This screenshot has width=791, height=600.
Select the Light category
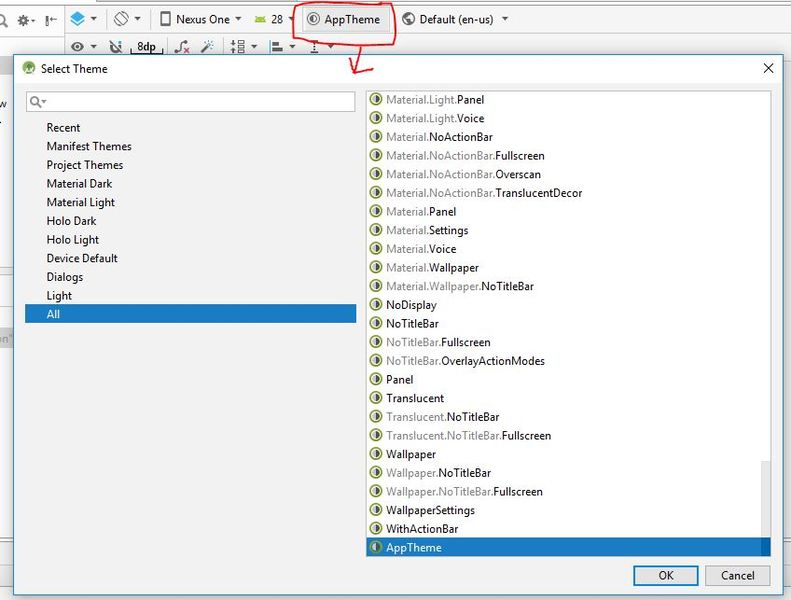(59, 296)
